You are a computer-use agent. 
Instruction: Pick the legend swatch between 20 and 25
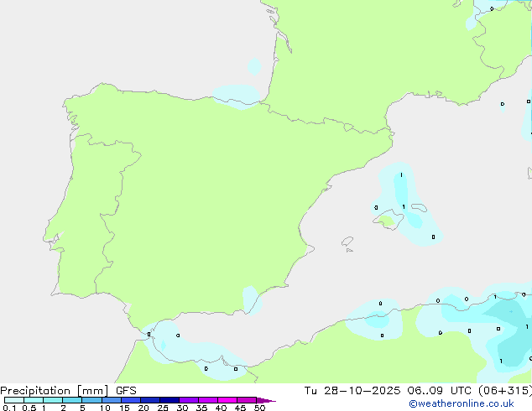(149, 401)
